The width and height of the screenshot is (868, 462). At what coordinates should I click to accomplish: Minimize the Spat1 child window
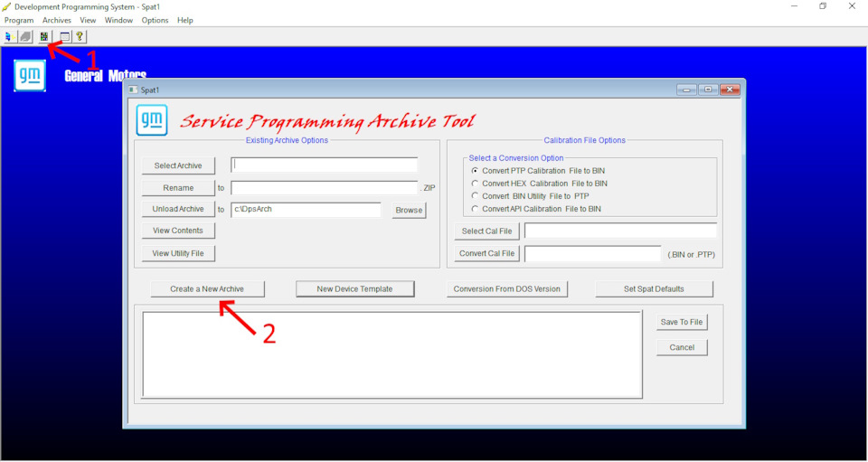687,90
